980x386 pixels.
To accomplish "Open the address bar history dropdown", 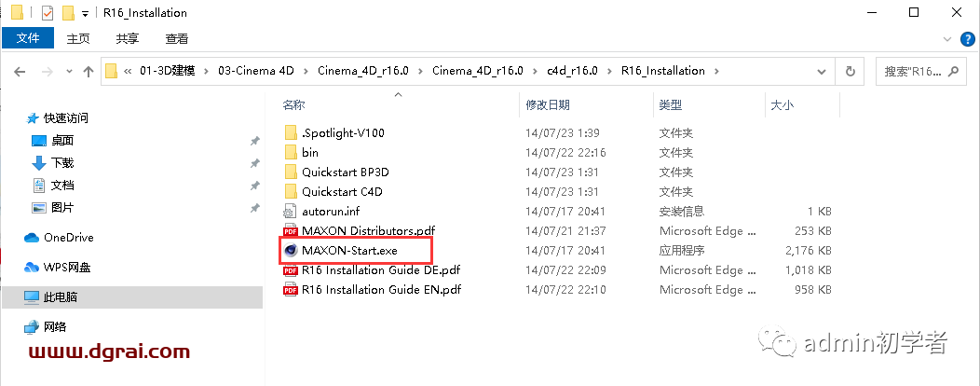I will [822, 71].
